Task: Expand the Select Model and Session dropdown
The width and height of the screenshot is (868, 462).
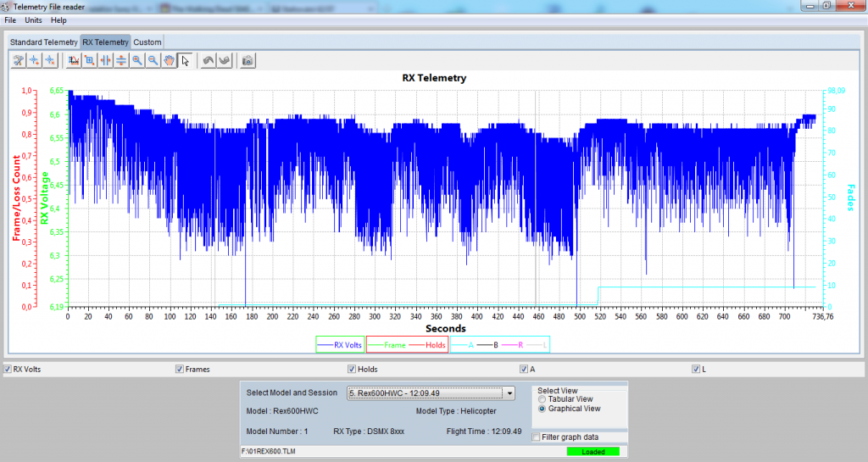Action: (x=509, y=393)
